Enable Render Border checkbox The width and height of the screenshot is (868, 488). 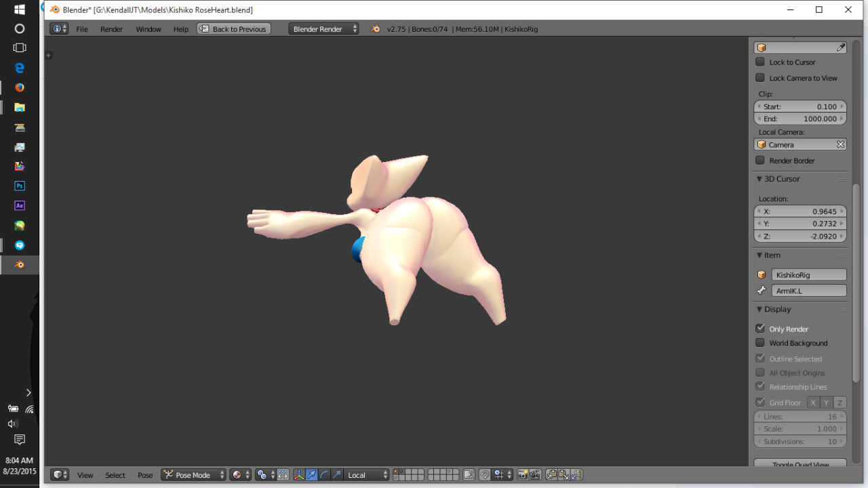click(x=760, y=161)
